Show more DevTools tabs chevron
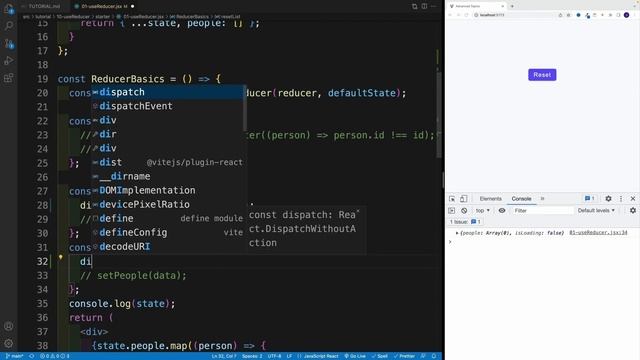The height and width of the screenshot is (360, 640). coord(542,199)
